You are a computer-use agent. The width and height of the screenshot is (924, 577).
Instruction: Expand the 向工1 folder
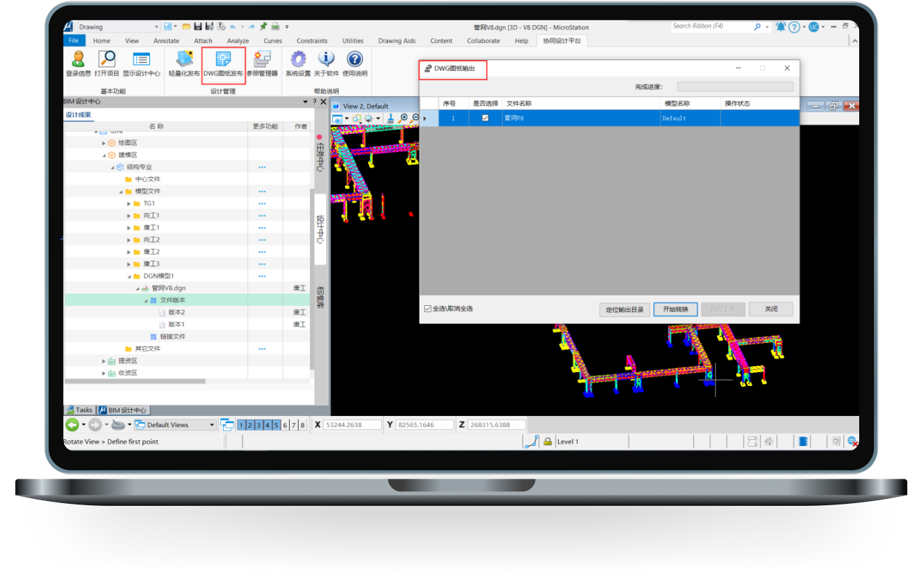click(x=129, y=216)
